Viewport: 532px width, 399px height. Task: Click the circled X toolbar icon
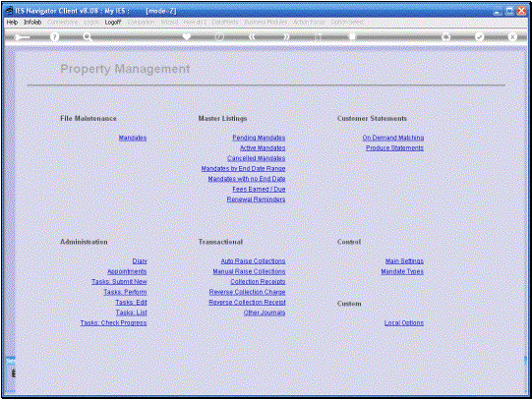pyautogui.click(x=512, y=36)
